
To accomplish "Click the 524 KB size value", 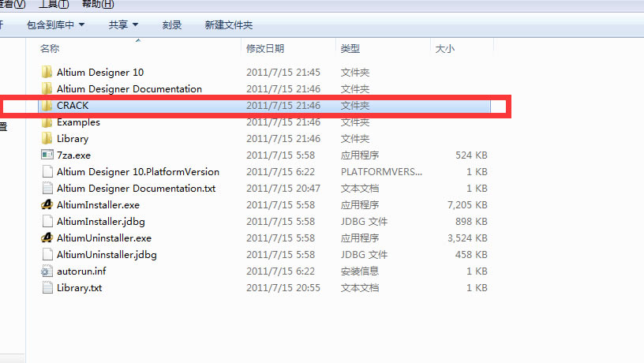I will pos(471,155).
